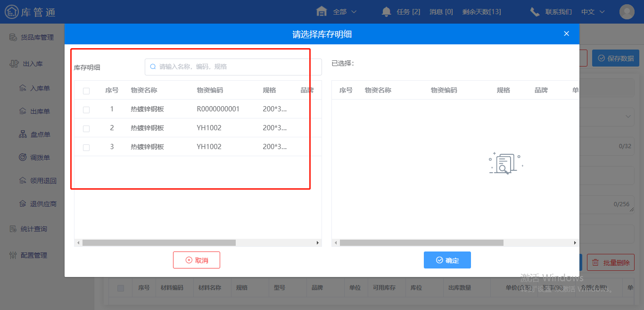The width and height of the screenshot is (644, 310).
Task: Click left table scrollbar right arrow
Action: coord(318,243)
